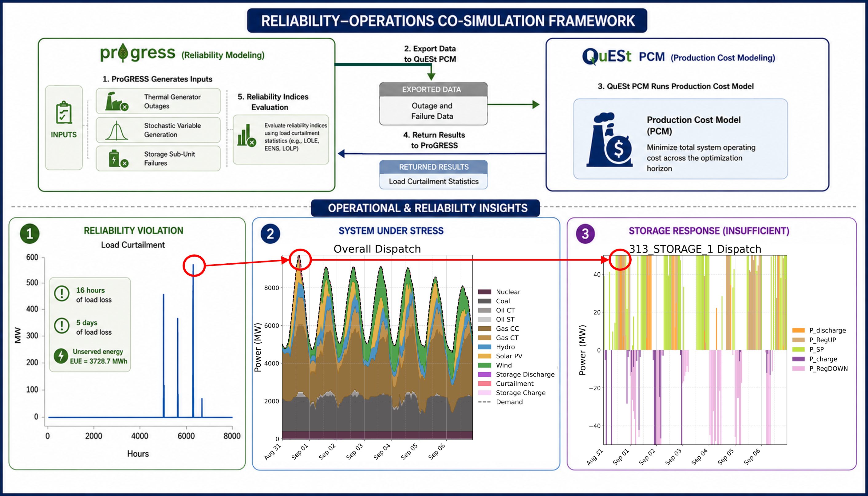This screenshot has height=496, width=868.
Task: Click the 'Minimize total system operating cost' description
Action: [701, 158]
